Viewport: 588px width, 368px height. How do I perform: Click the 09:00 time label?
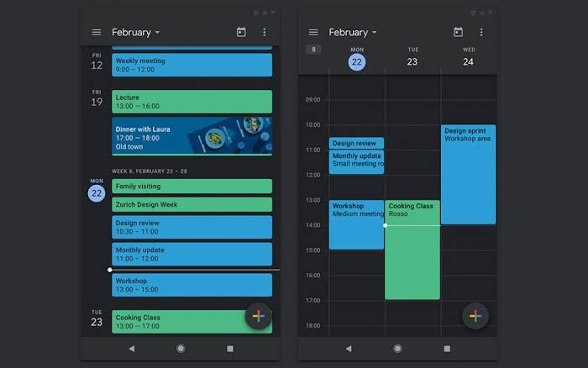(312, 100)
